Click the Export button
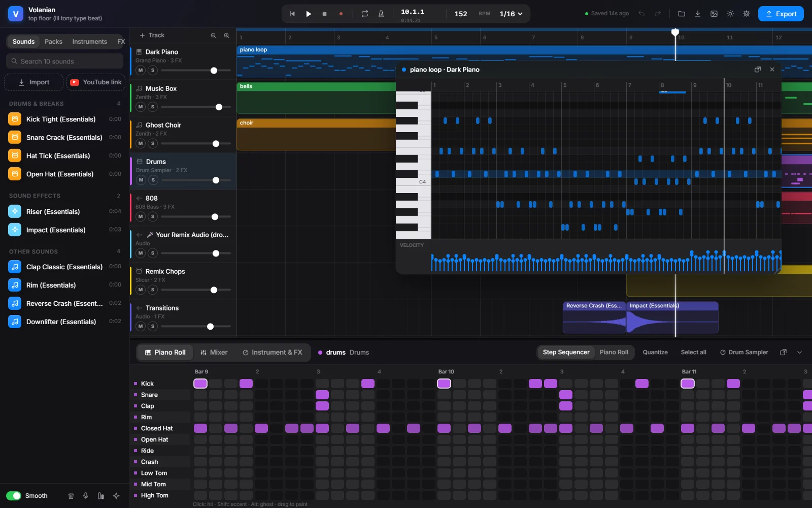 pos(781,14)
